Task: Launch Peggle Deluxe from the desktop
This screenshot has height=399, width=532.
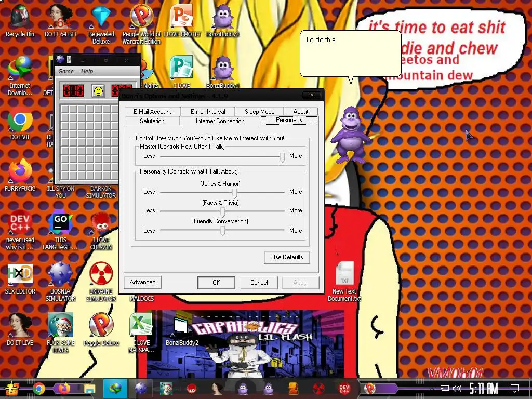Action: tap(101, 329)
